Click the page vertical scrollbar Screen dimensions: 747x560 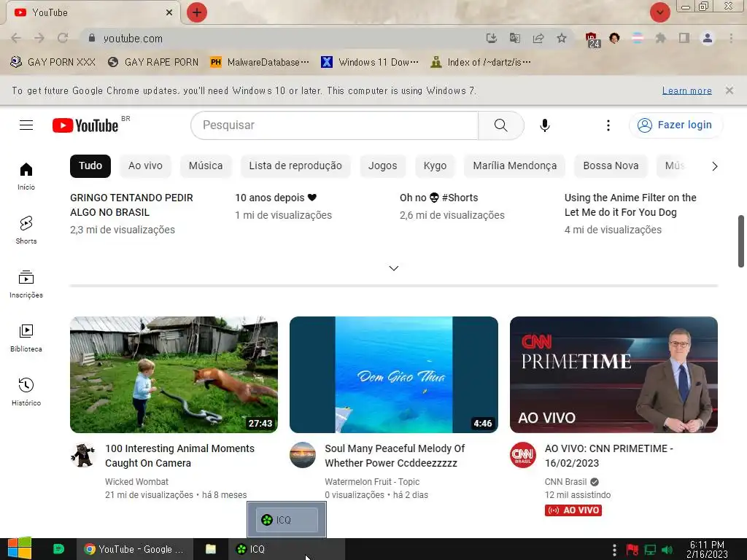tap(741, 241)
